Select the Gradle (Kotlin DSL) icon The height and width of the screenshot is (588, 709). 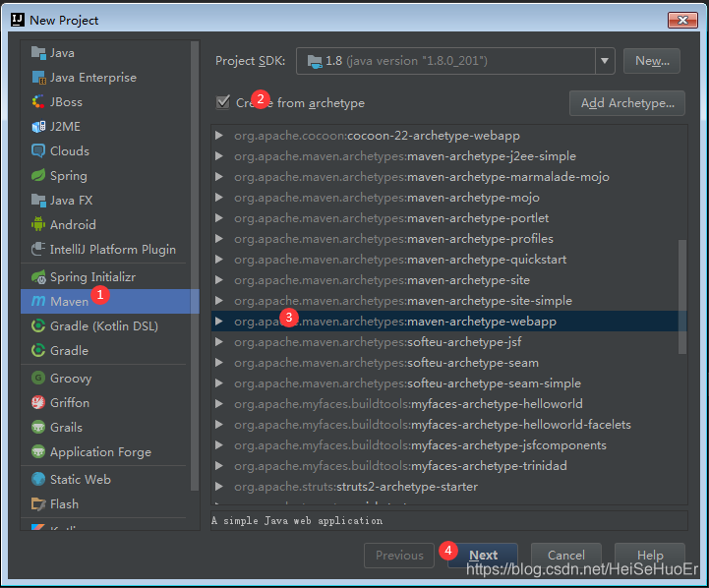pos(38,325)
